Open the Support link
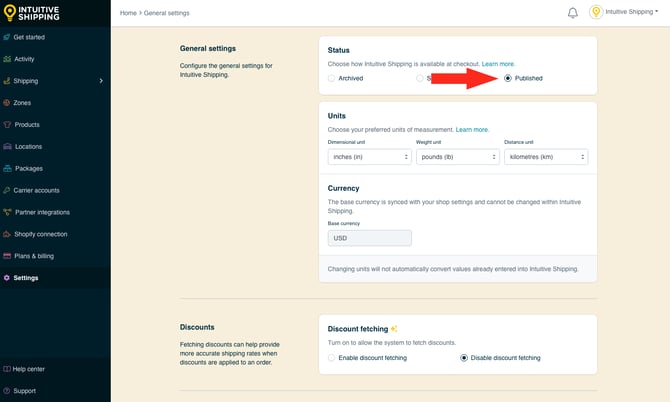 point(24,391)
